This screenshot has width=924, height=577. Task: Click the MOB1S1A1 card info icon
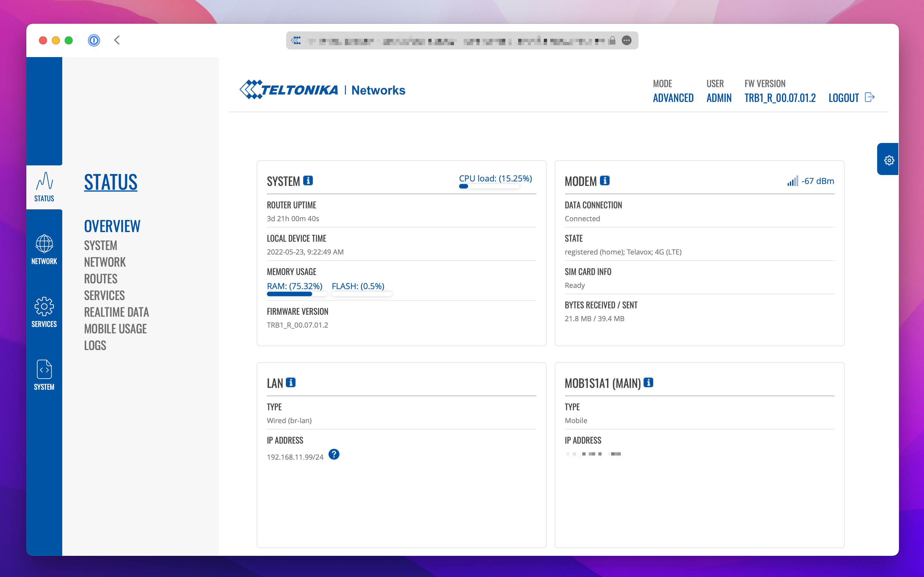pos(648,382)
